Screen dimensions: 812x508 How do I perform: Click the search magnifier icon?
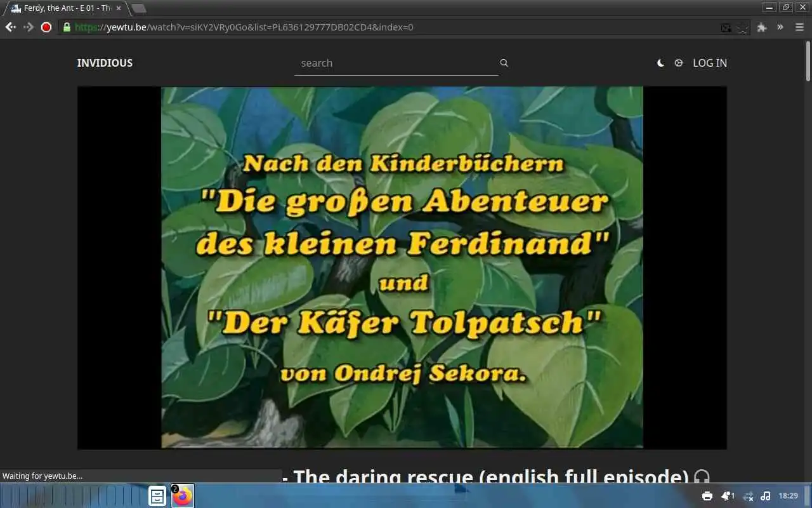tap(504, 63)
